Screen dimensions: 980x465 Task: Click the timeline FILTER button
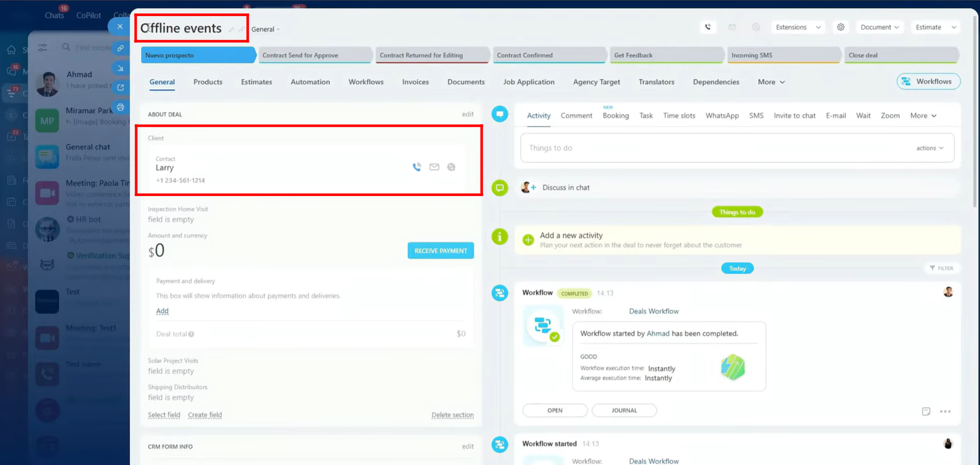pyautogui.click(x=941, y=268)
